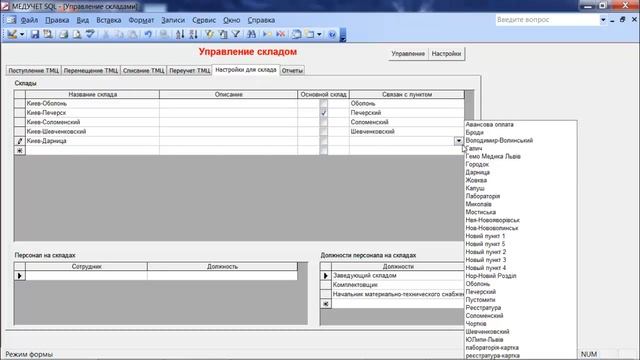Collapse the linked point dropdown in Киев-Дарница row
The image size is (640, 360).
(459, 141)
